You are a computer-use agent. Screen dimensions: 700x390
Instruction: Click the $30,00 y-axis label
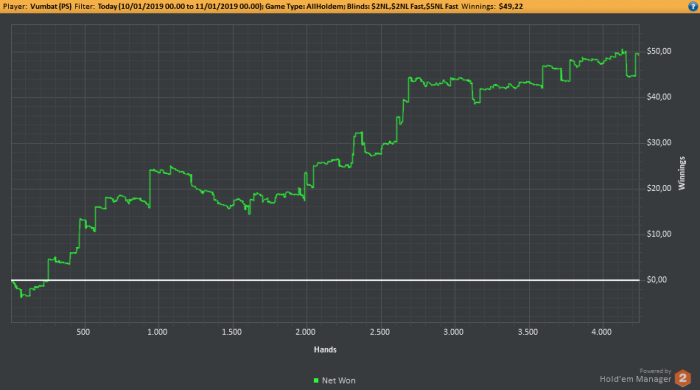pos(659,143)
